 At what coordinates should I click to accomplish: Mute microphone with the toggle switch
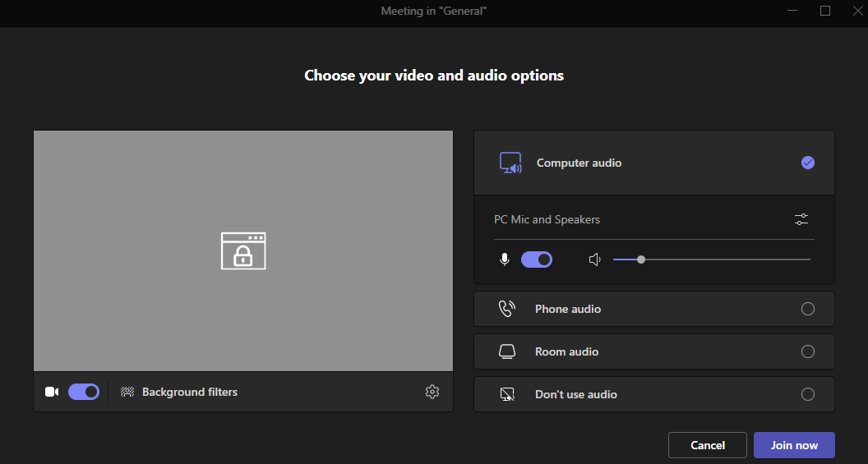coord(537,260)
